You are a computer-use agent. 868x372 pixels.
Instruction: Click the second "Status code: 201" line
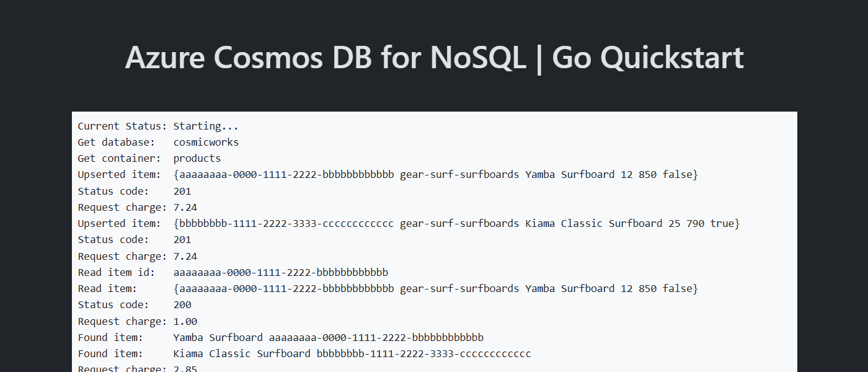point(135,240)
